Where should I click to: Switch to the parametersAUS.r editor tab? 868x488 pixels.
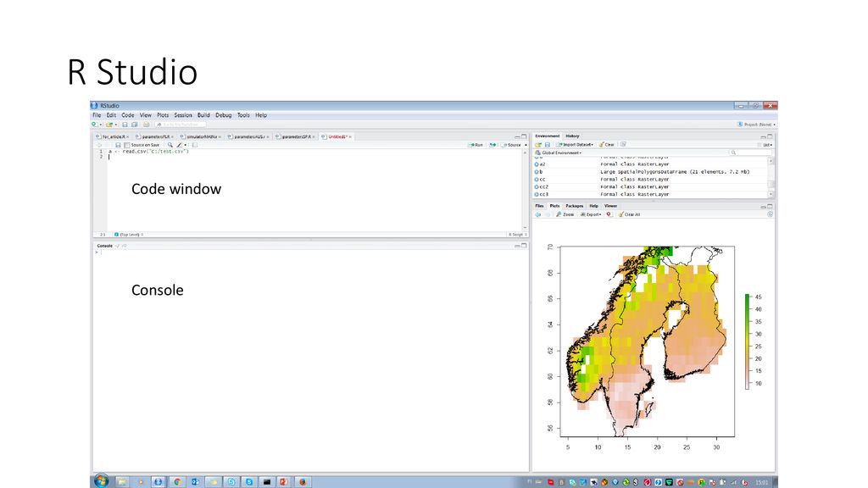(x=250, y=136)
